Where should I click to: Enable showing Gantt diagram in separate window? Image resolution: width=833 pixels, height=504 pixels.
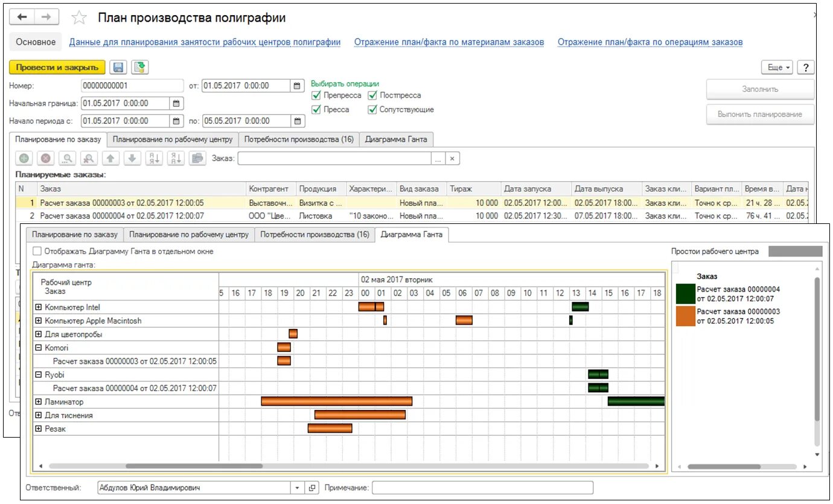(37, 251)
